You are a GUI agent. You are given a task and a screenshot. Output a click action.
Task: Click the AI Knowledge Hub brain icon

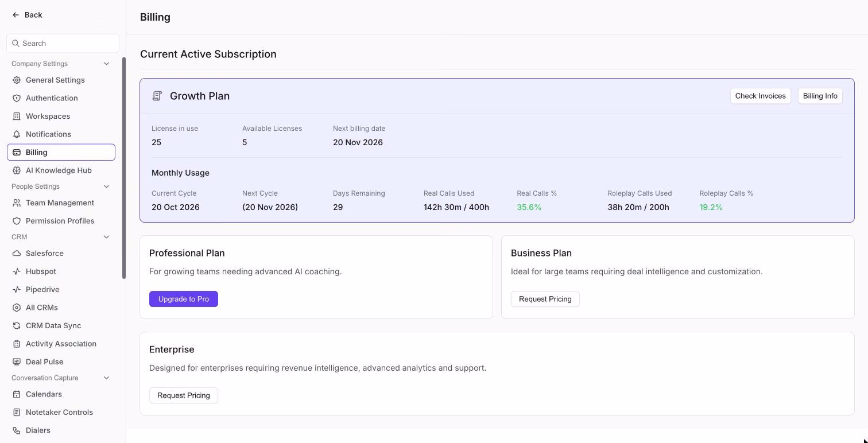click(x=17, y=170)
